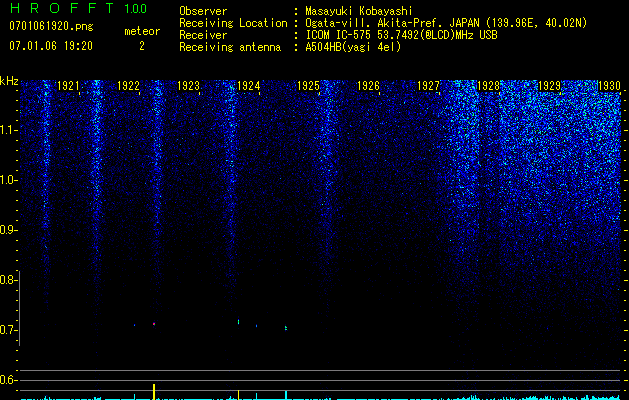The width and height of the screenshot is (629, 400).
Task: Click the 1926 time marker
Action: pos(368,86)
